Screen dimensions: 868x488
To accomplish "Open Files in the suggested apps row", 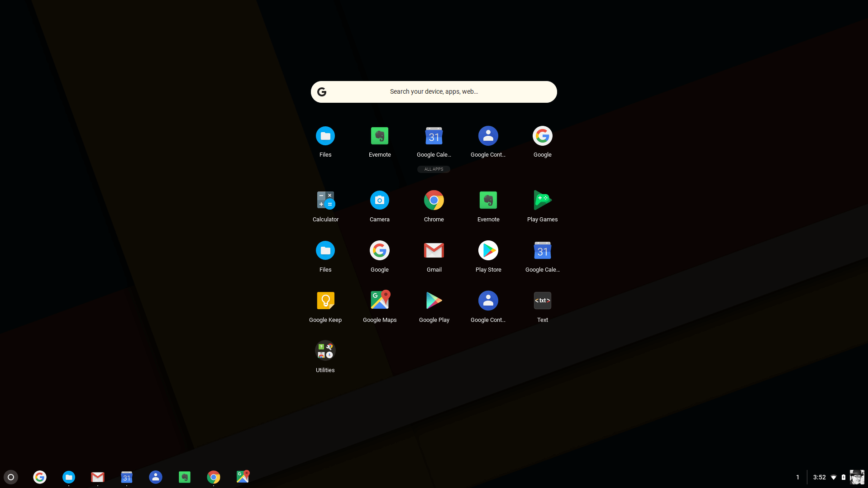I will 325,136.
